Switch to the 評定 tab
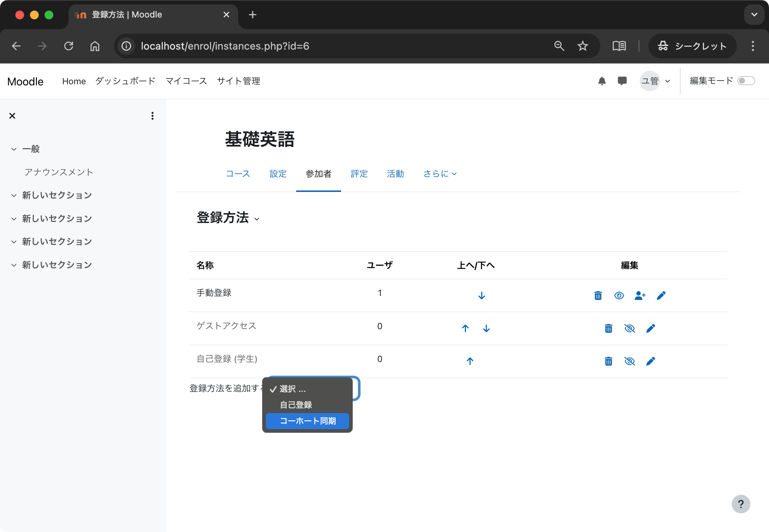This screenshot has width=769, height=532. point(359,174)
